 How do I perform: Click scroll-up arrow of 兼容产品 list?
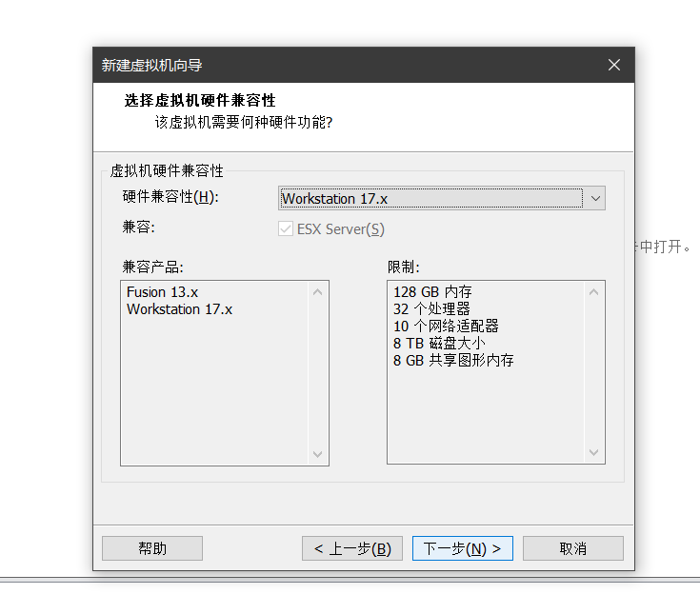[318, 292]
